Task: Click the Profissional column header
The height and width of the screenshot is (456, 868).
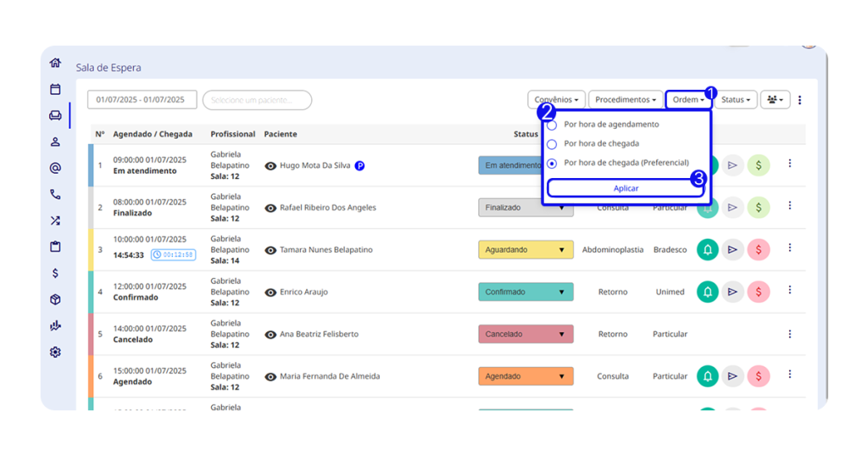Action: point(232,134)
